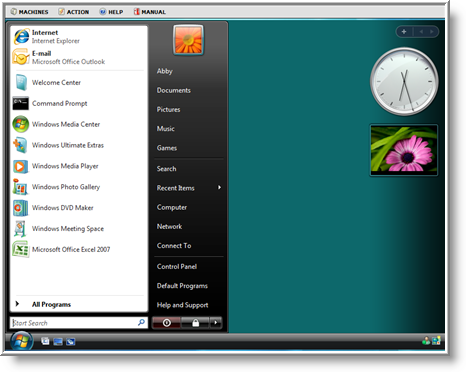Click the sidebar previous arrow
The image size is (466, 372).
click(x=421, y=32)
